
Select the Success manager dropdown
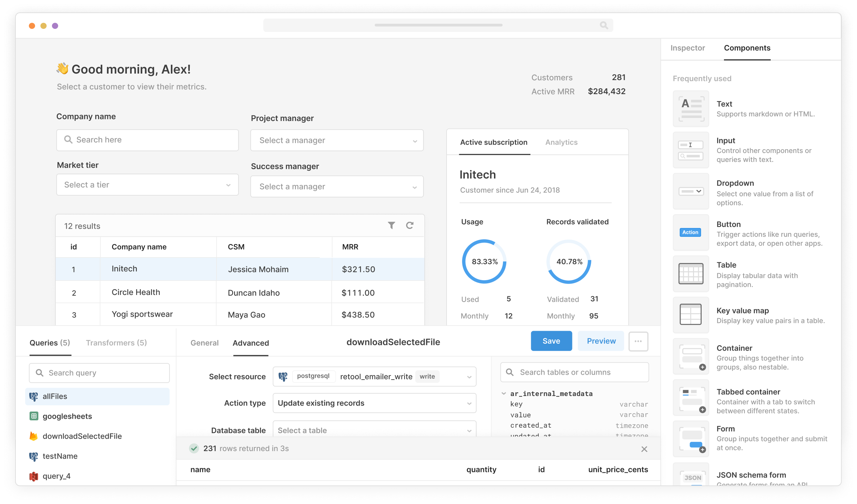tap(337, 186)
